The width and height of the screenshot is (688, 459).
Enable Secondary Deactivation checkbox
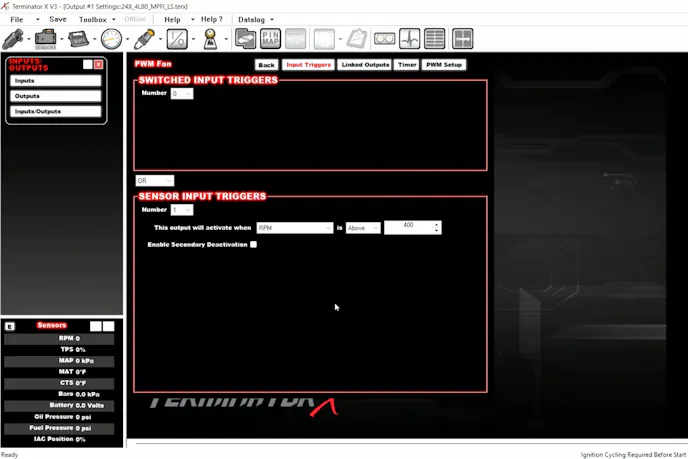[254, 244]
